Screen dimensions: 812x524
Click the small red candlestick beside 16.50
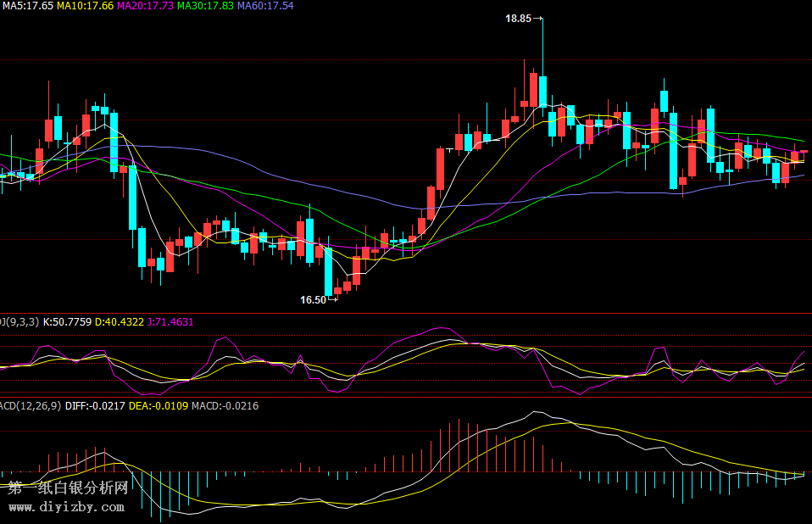[336, 291]
